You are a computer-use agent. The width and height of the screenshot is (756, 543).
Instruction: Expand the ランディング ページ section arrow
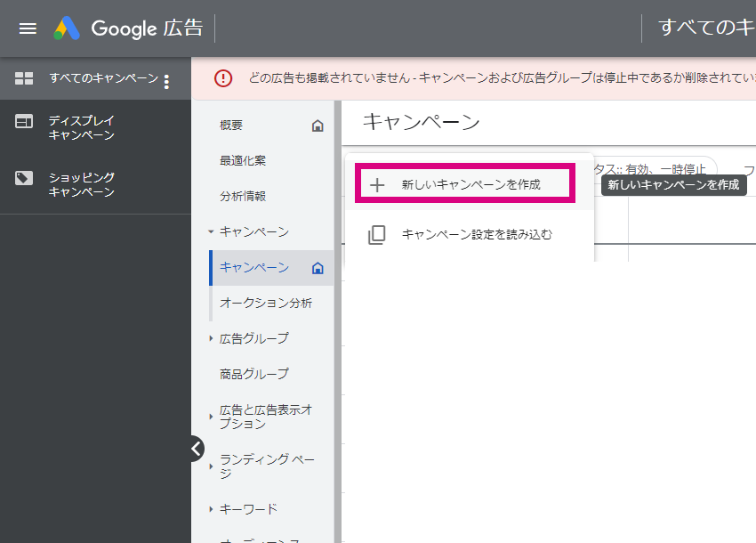pos(211,466)
